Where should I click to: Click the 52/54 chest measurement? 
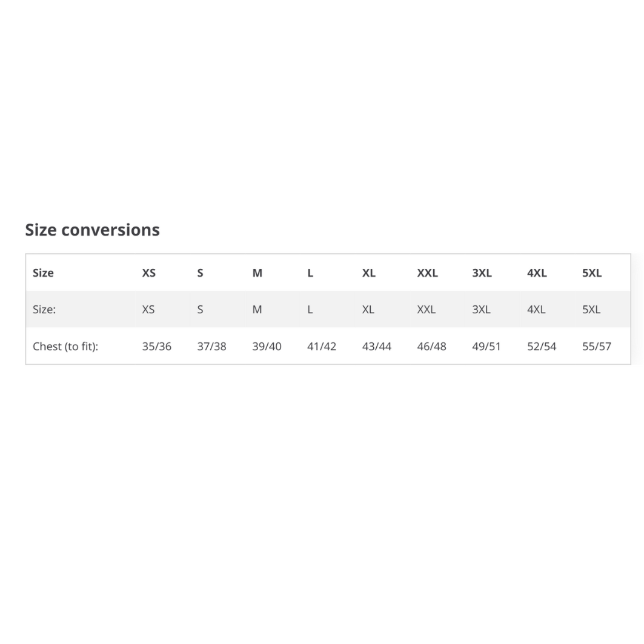(x=542, y=347)
